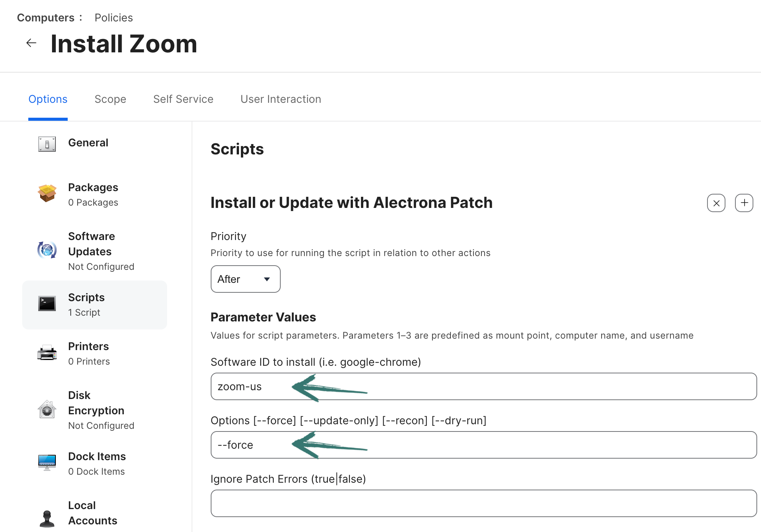761x532 pixels.
Task: Open the Self Service tab
Action: coord(183,99)
